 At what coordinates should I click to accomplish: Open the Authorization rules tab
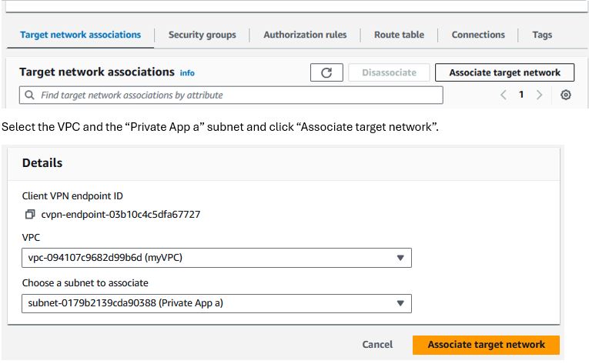point(305,35)
